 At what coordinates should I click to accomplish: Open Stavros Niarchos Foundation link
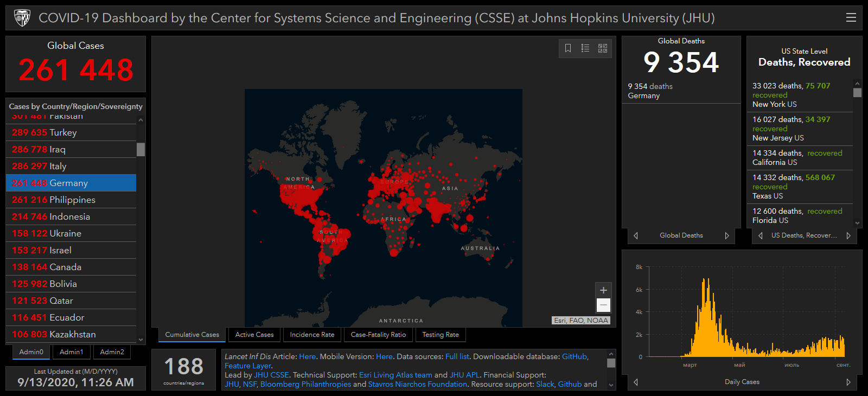[418, 384]
